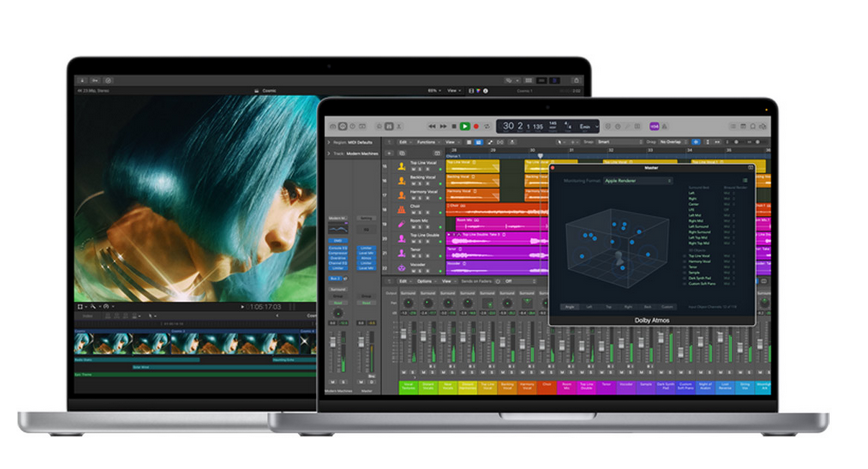Click the Tenor track icon
Screen dimensions: 868x469
coord(402,253)
